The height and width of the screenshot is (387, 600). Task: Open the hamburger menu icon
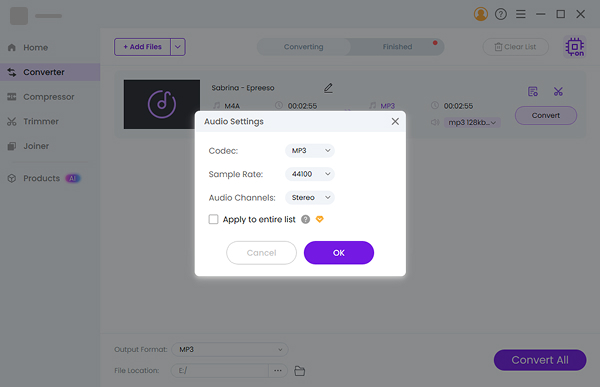(520, 14)
